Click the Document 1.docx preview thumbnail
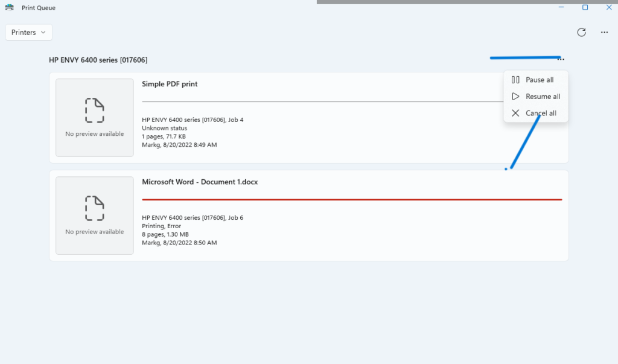The image size is (618, 364). click(x=95, y=216)
